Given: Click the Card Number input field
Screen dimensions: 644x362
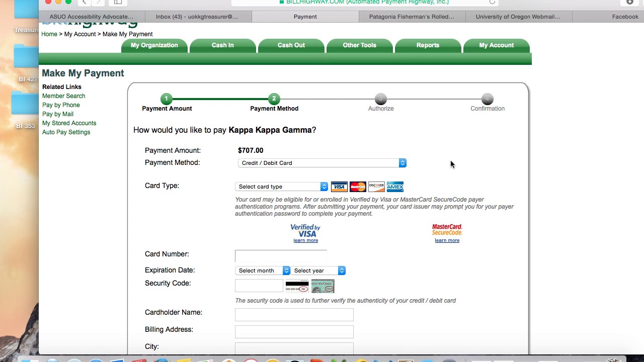Looking at the screenshot, I should click(x=281, y=256).
